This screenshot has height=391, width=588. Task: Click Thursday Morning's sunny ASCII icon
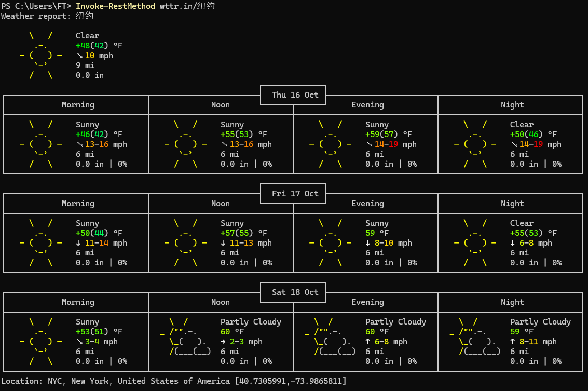pos(40,144)
